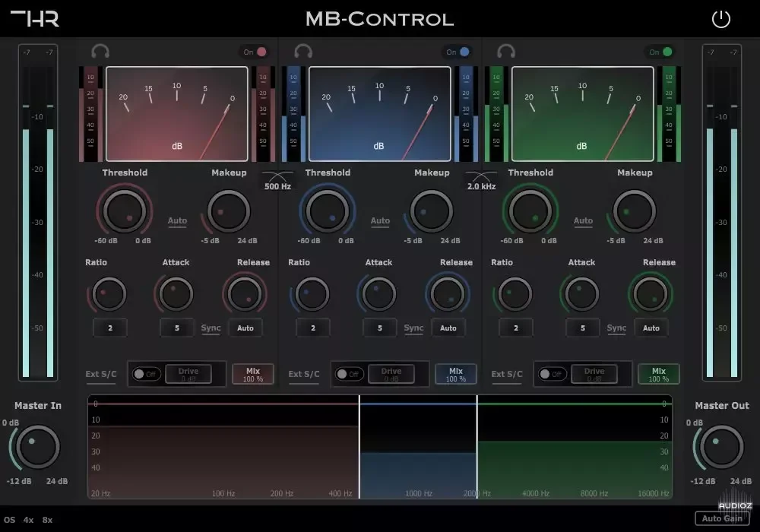This screenshot has height=532, width=760.
Task: Click the 2.0 kHz crossover icon
Action: click(x=481, y=176)
